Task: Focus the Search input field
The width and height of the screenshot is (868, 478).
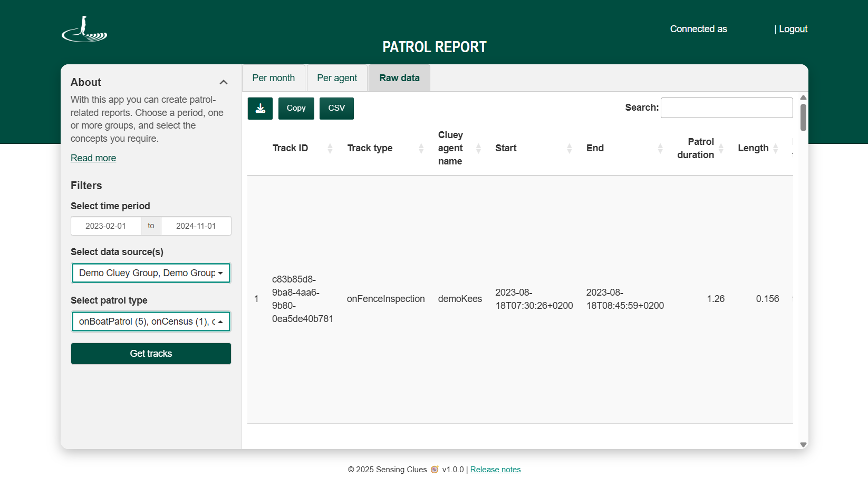Action: click(x=727, y=108)
